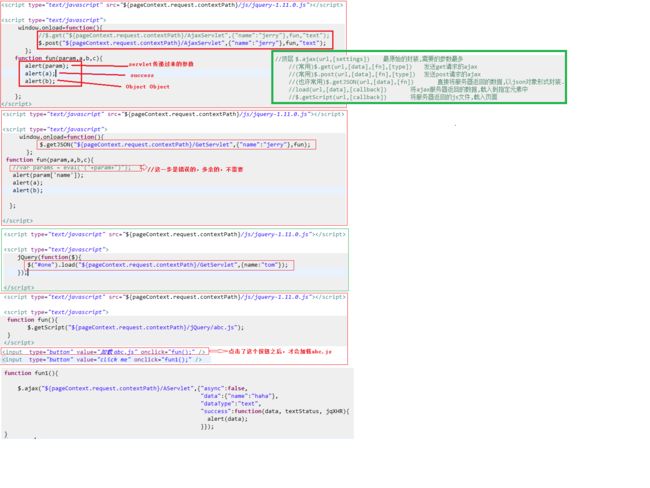The width and height of the screenshot is (650, 488).
Task: Click the '$.getJSON(url,[data],[fn])' comment line
Action: click(x=426, y=82)
